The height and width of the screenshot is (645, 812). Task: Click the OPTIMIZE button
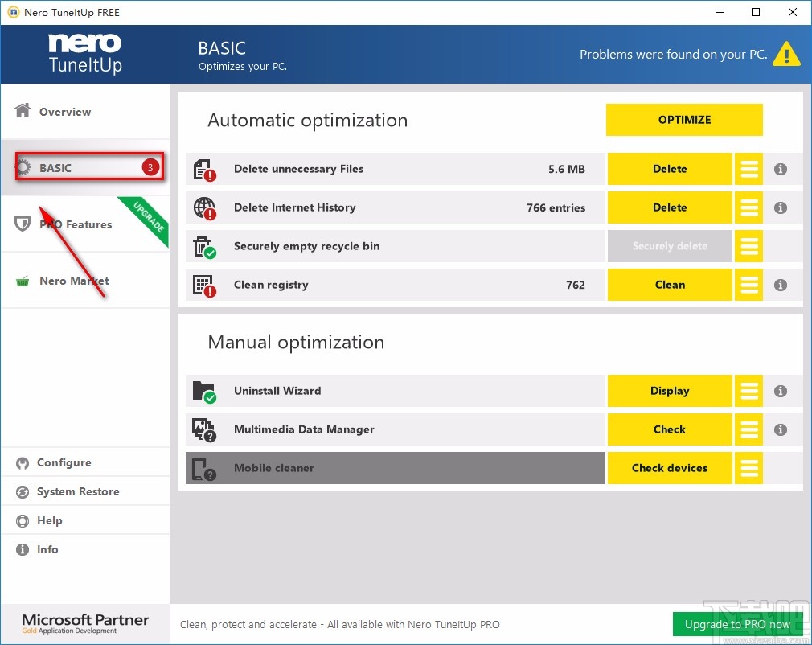684,120
